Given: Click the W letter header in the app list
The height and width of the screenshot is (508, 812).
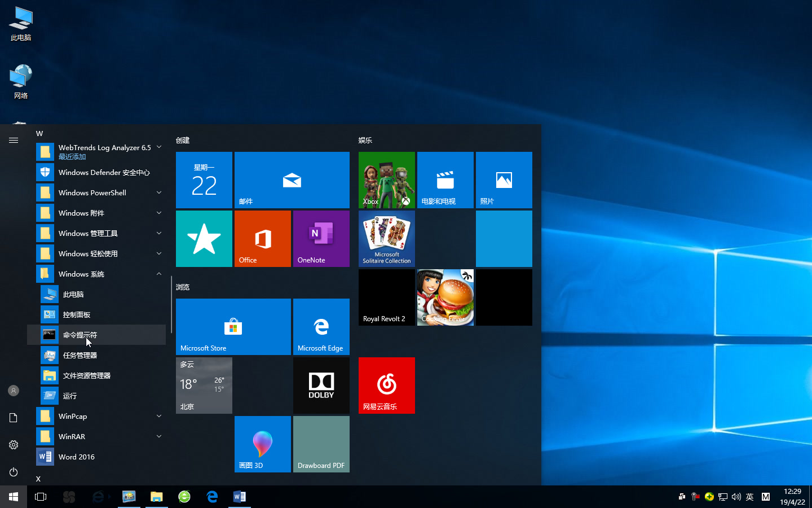Looking at the screenshot, I should [x=39, y=134].
